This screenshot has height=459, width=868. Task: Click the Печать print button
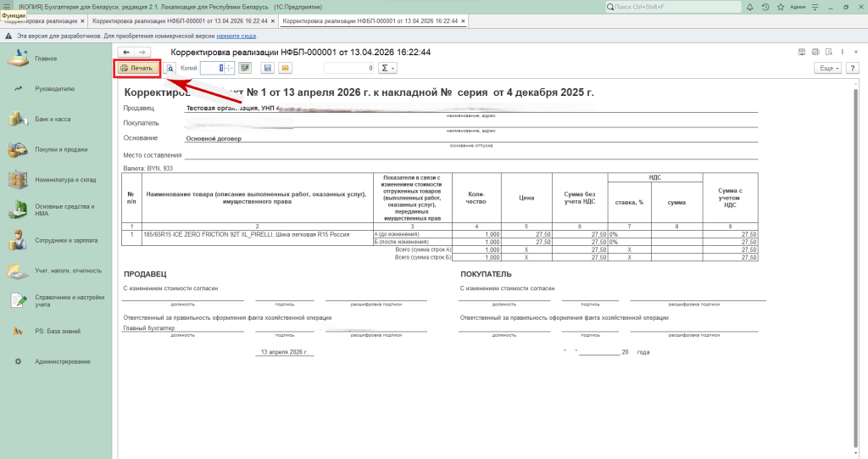coord(136,68)
